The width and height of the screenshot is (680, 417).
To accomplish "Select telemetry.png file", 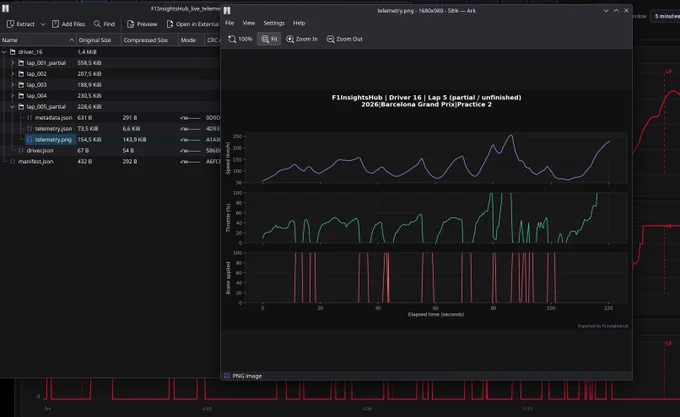I will click(x=110, y=140).
